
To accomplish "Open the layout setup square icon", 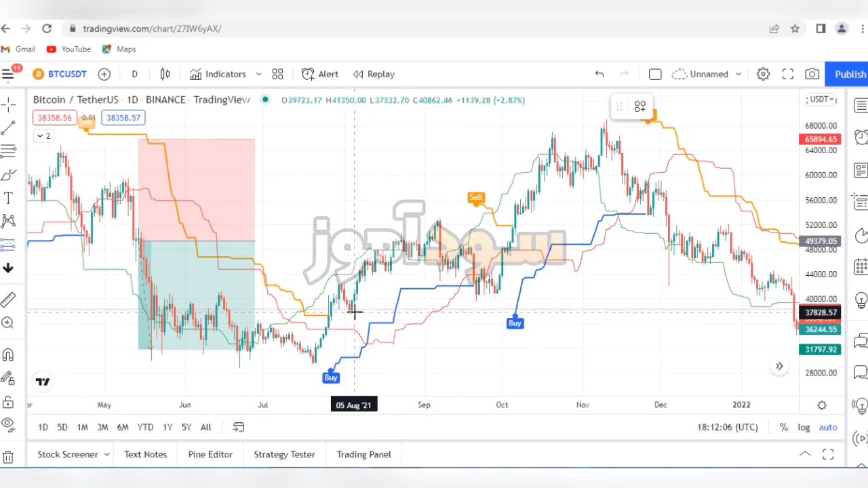I will 655,74.
